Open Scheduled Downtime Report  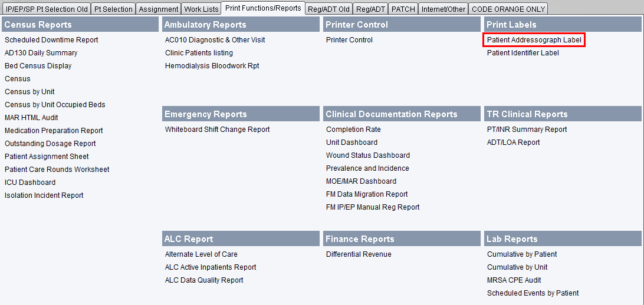(51, 40)
